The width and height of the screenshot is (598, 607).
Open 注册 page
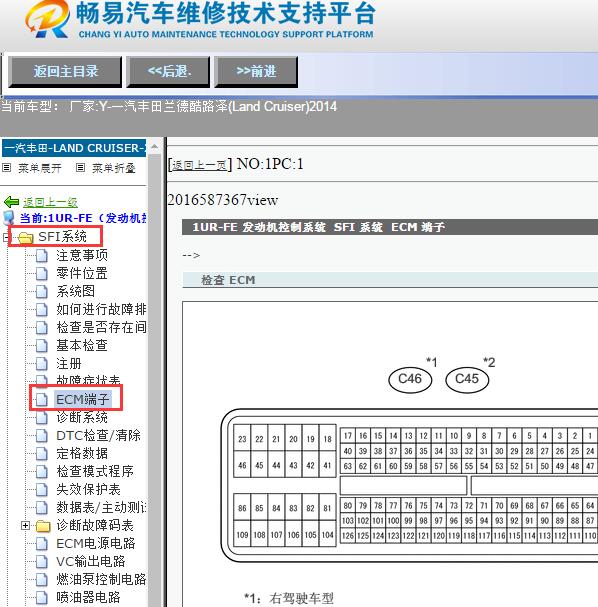click(x=69, y=364)
